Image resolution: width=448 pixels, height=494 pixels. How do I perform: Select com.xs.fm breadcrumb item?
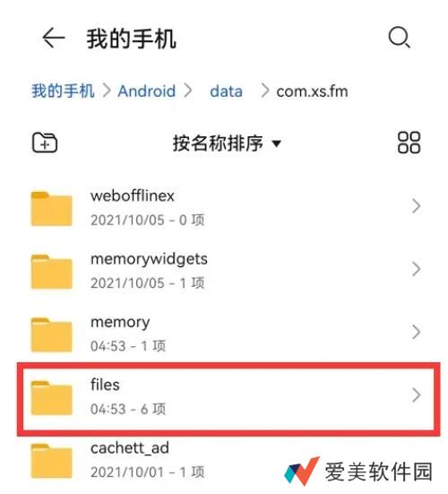(x=312, y=91)
